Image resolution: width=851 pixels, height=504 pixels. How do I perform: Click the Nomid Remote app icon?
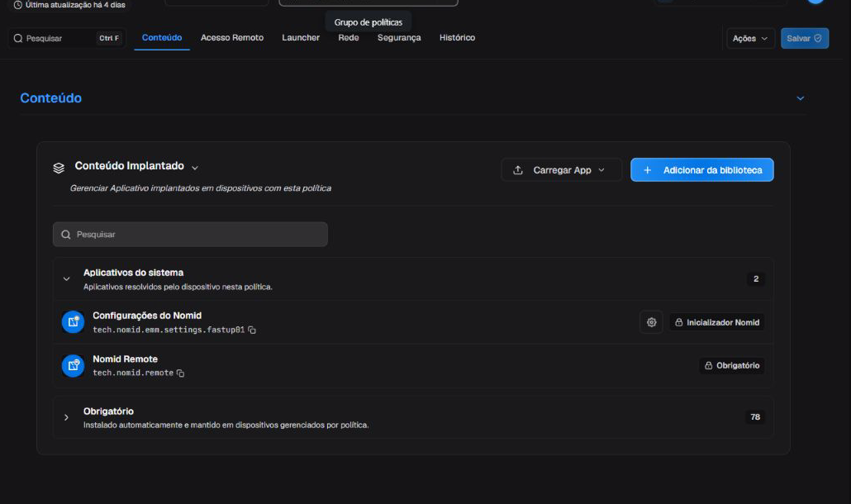73,366
